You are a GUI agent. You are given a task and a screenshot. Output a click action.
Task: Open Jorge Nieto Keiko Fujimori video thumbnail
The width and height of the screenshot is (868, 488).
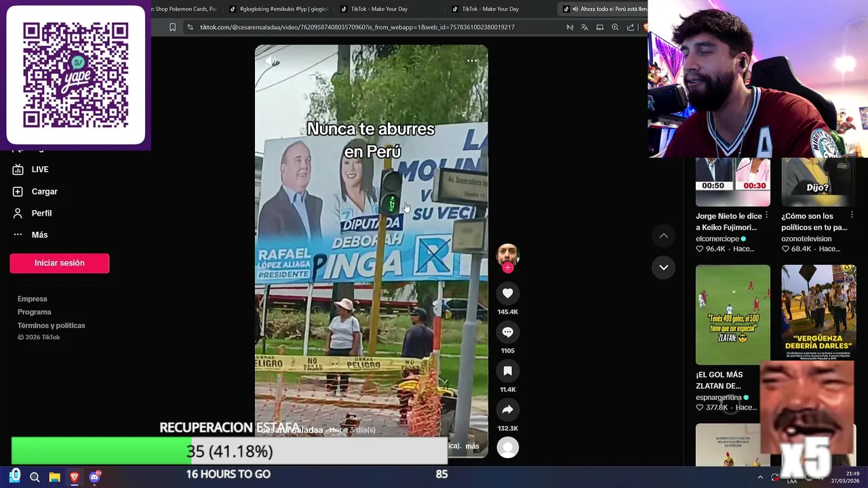click(733, 182)
